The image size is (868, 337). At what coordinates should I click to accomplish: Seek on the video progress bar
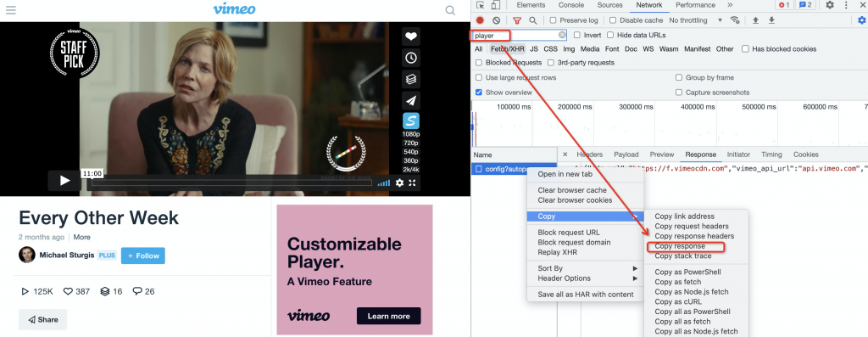tap(231, 183)
